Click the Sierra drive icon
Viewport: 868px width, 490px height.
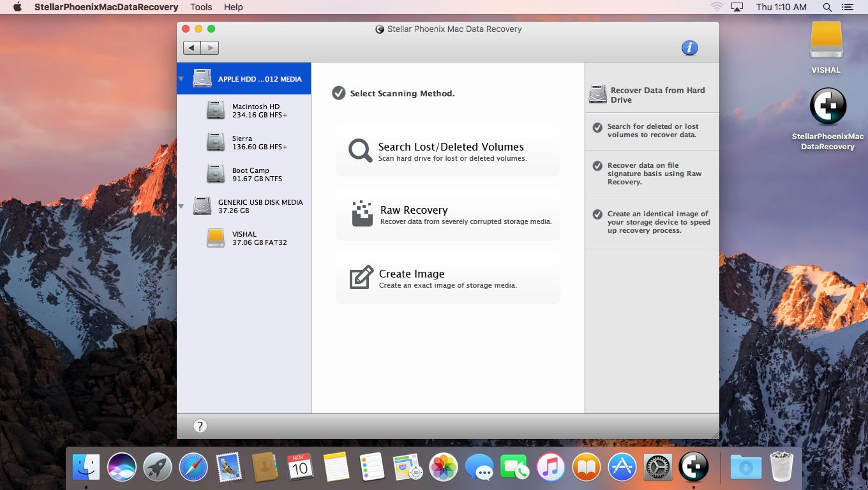[216, 142]
